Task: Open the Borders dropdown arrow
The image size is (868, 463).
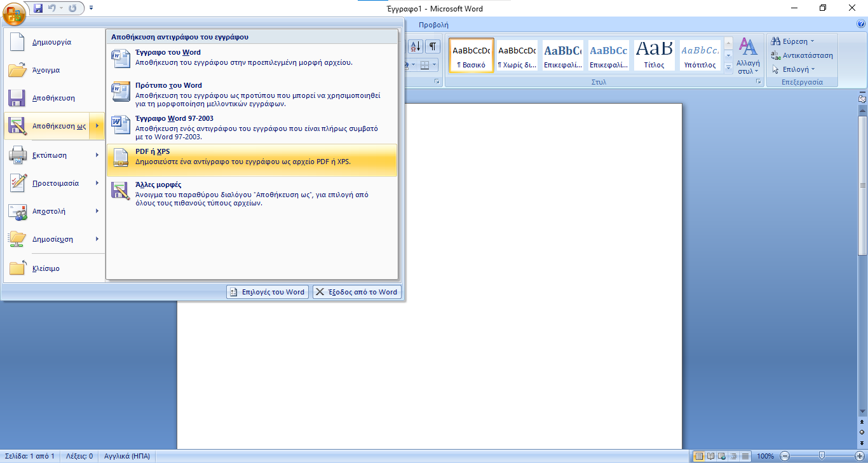Action: (x=434, y=65)
